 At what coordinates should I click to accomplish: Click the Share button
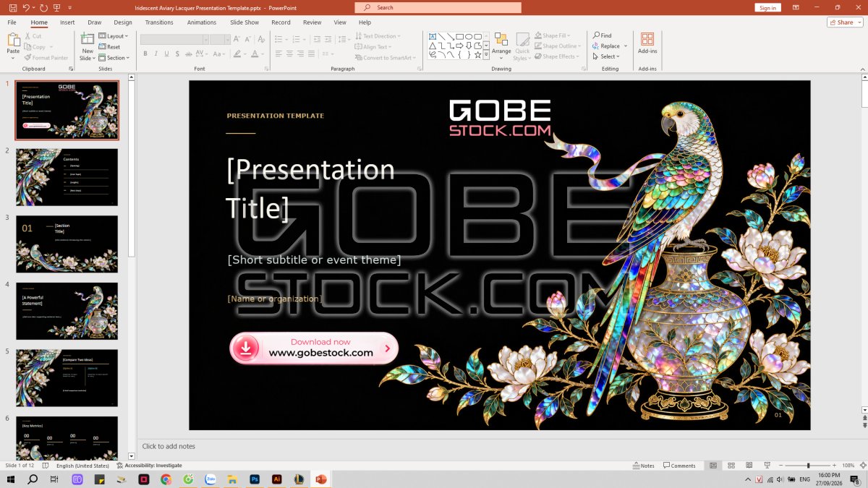pos(845,22)
